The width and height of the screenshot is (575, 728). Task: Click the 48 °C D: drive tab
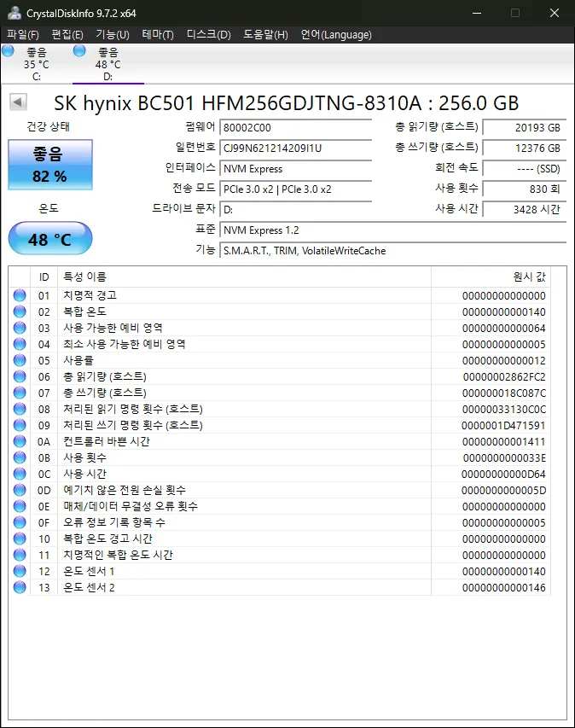click(x=107, y=64)
